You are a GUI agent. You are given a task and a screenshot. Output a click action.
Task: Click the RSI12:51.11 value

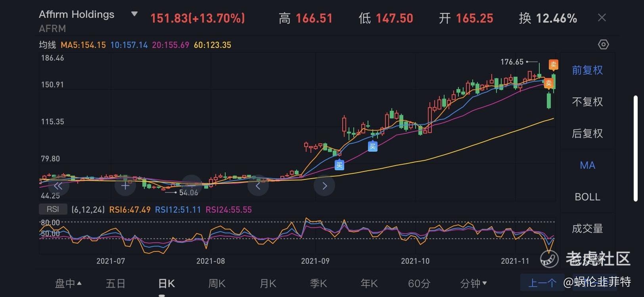tap(178, 209)
